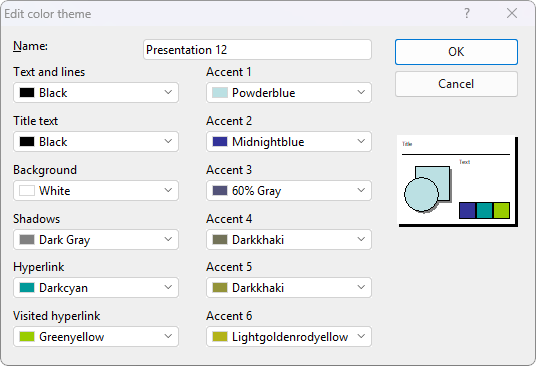The height and width of the screenshot is (366, 536).
Task: Click the Title word in preview
Action: 407,144
